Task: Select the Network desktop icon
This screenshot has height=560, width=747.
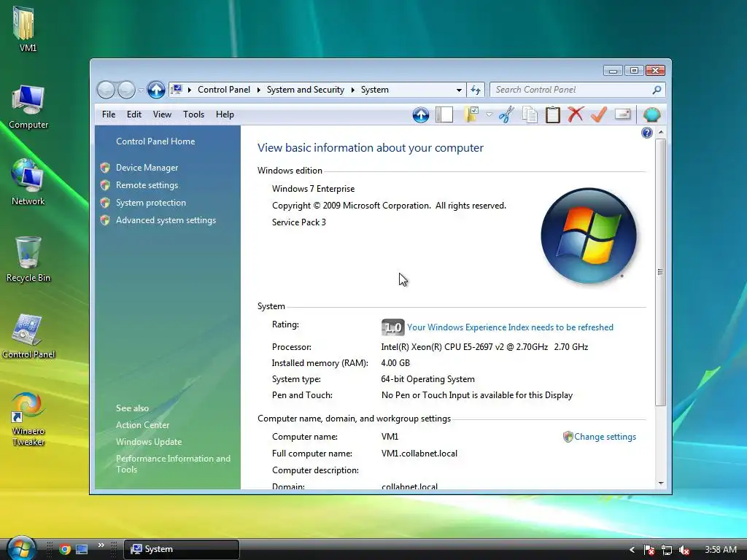Action: (x=28, y=183)
